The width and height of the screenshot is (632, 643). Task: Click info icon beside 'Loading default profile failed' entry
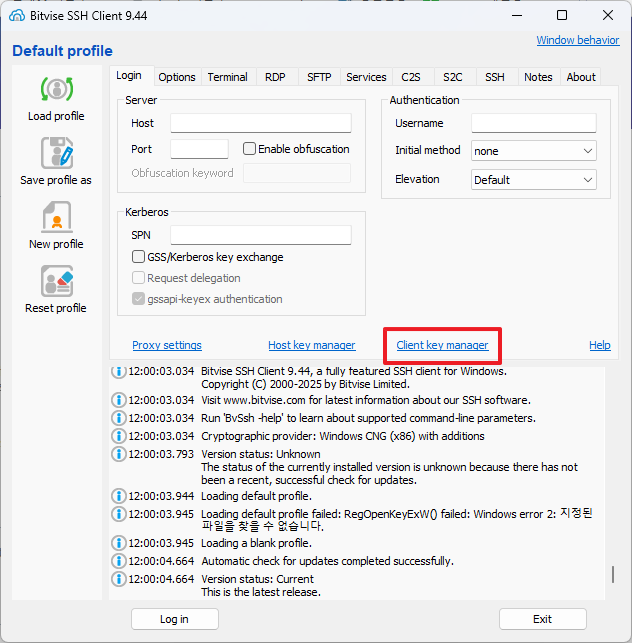(119, 514)
